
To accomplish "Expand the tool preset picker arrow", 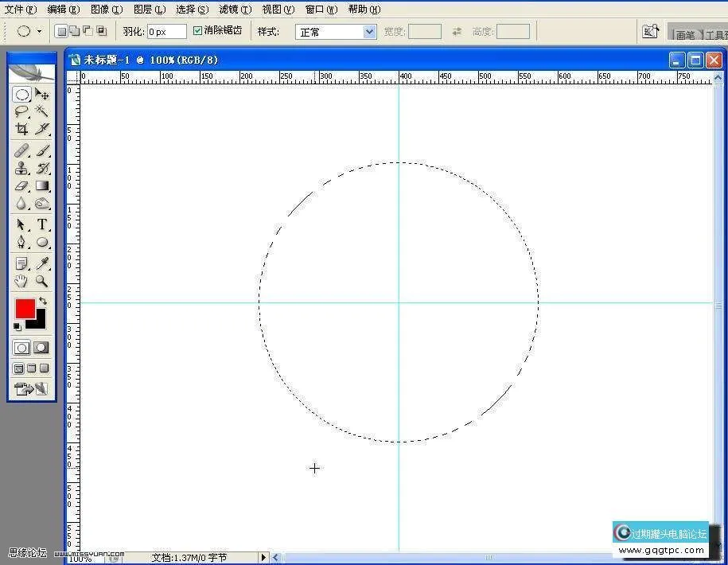I will 40,32.
